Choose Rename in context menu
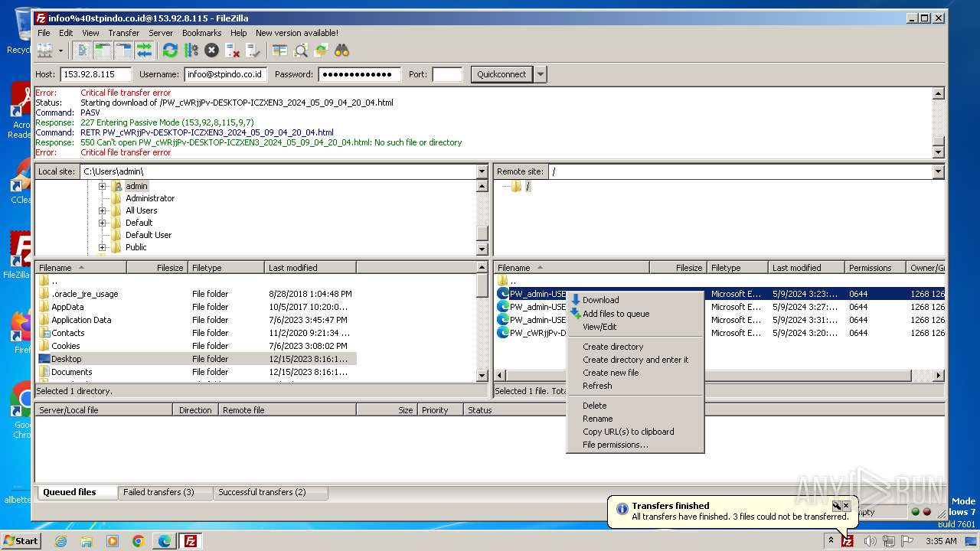 point(635,419)
